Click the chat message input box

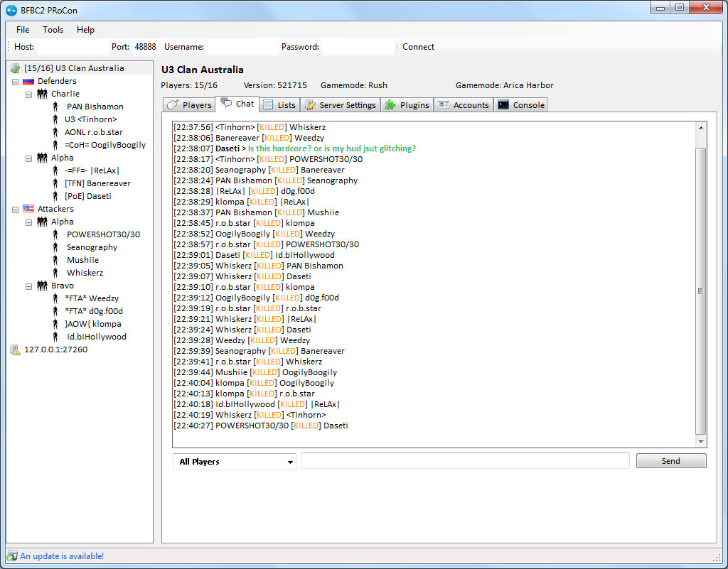point(465,461)
